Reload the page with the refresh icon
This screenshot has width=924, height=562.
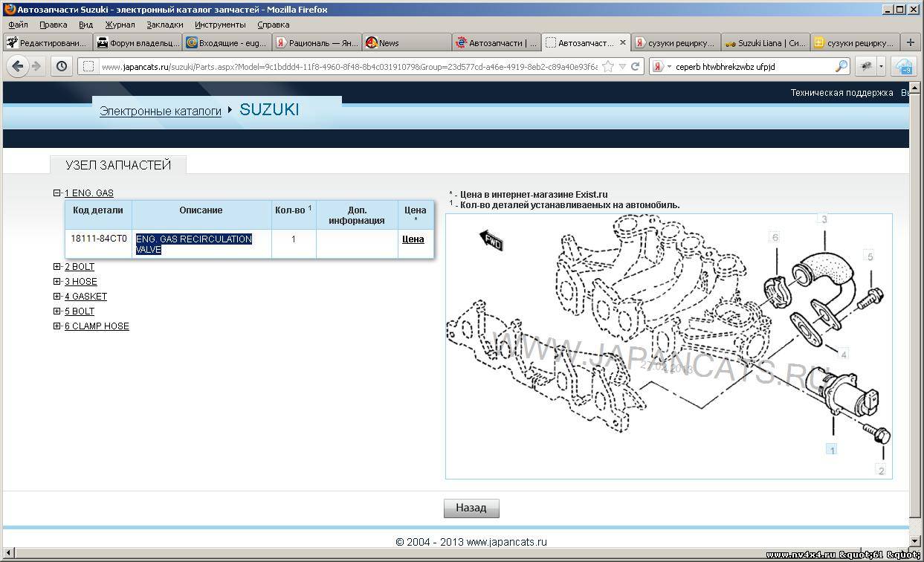click(636, 66)
